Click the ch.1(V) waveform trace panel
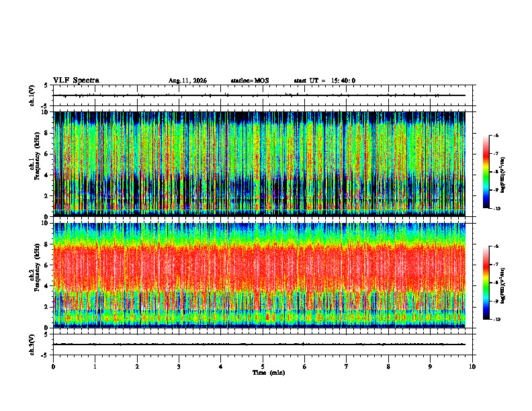 point(263,95)
